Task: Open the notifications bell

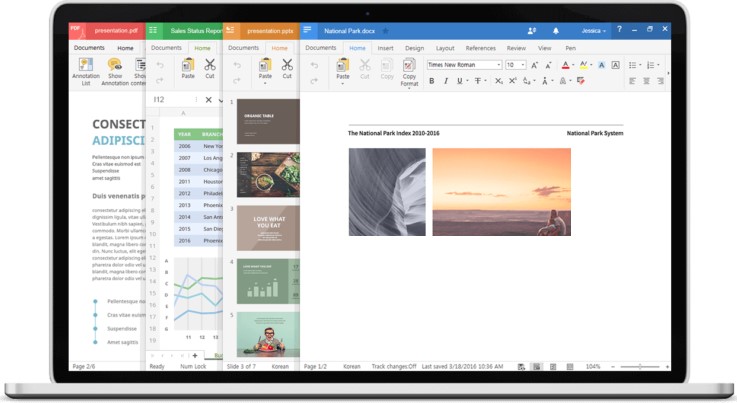Action: [556, 31]
